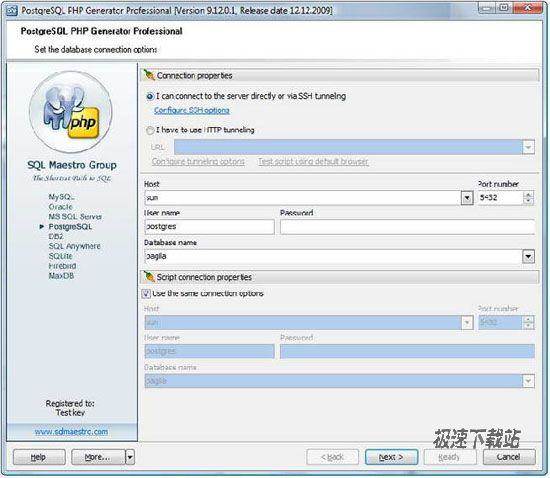Click the Password input field
This screenshot has width=550, height=478.
(x=407, y=227)
